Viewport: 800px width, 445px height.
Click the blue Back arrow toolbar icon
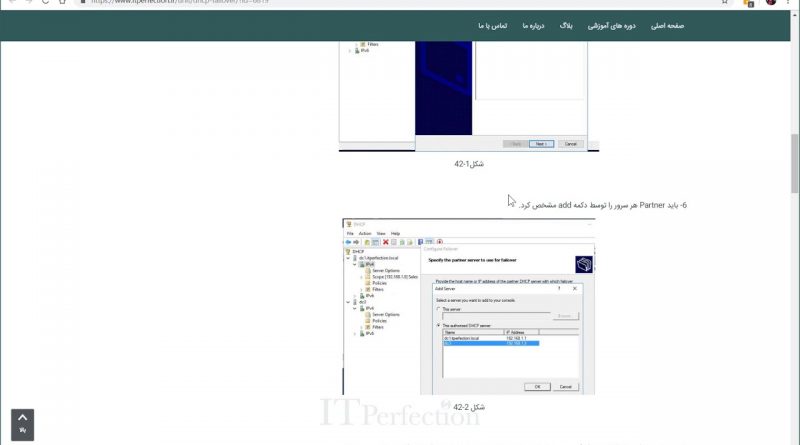[348, 242]
